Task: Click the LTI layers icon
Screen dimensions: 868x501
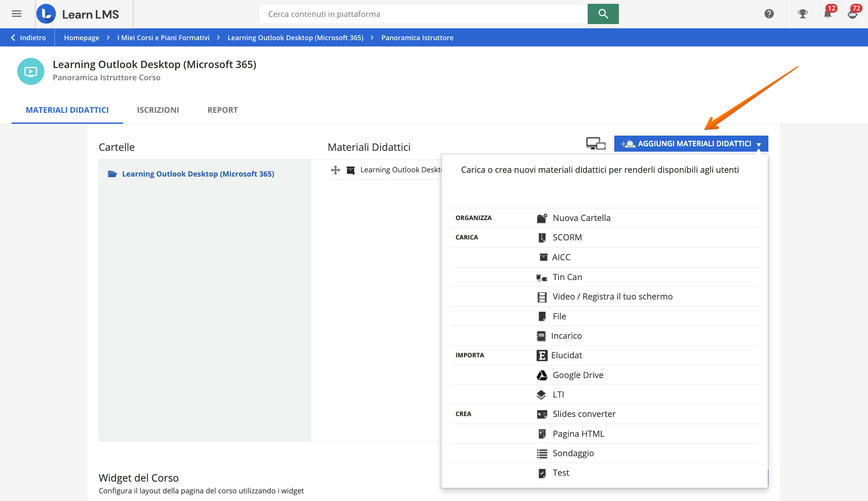Action: point(541,395)
